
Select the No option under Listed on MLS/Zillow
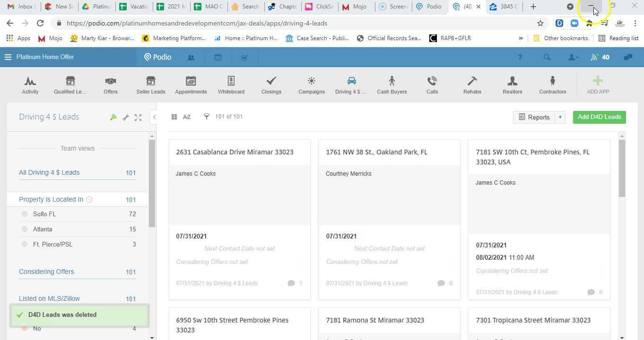pos(37,328)
